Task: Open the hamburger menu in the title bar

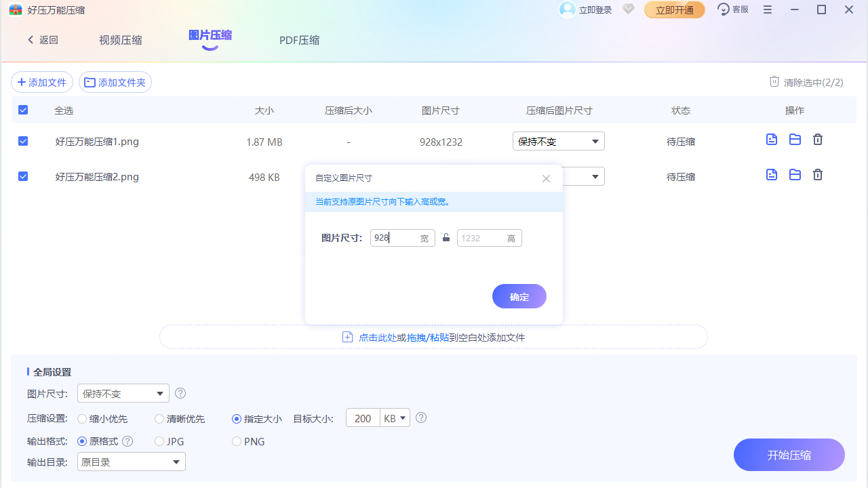Action: coord(767,10)
